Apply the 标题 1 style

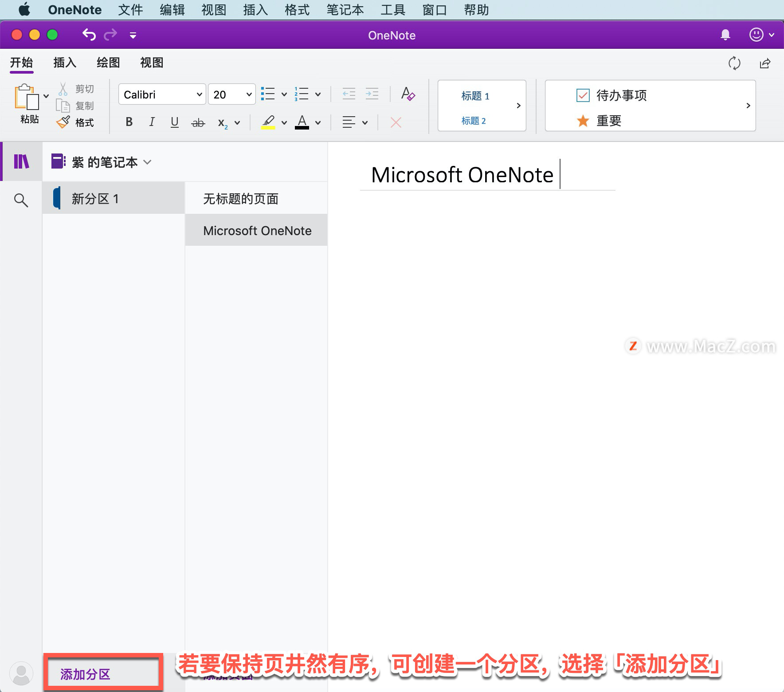click(x=475, y=96)
